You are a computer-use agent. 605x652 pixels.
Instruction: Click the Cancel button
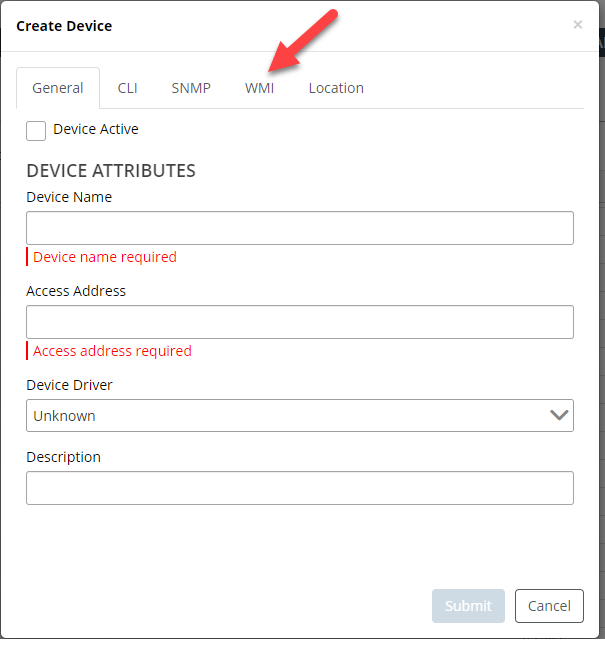(x=549, y=606)
